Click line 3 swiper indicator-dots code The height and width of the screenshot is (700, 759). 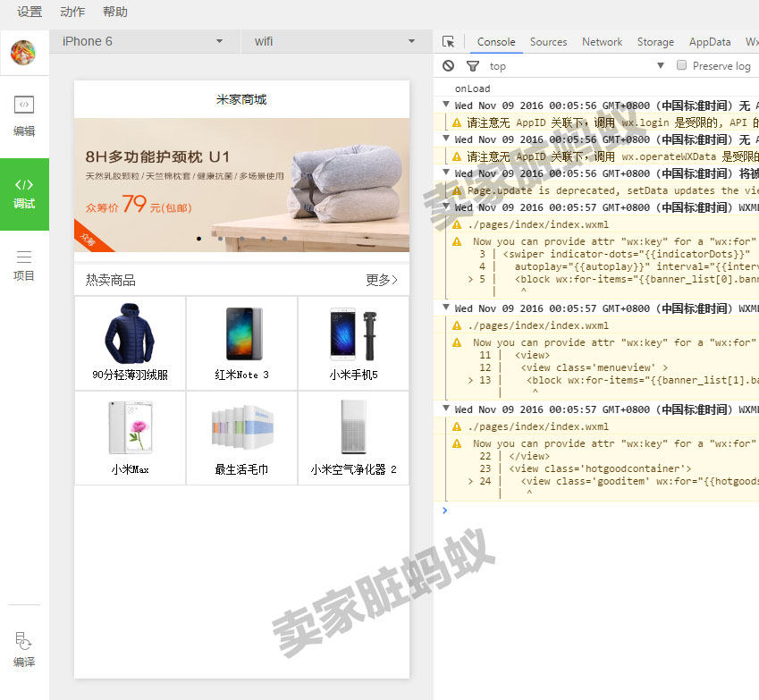point(627,254)
